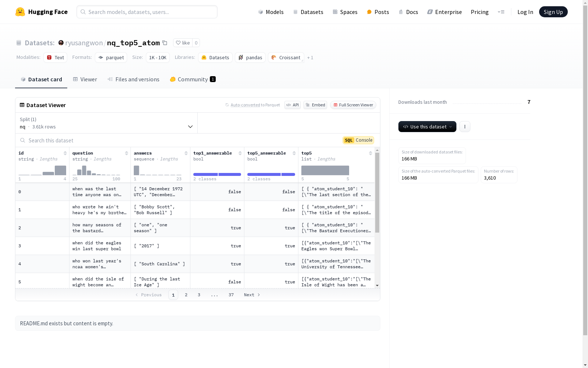Copy the dataset name to clipboard
Viewport: 588px width, 368px height.
(165, 43)
